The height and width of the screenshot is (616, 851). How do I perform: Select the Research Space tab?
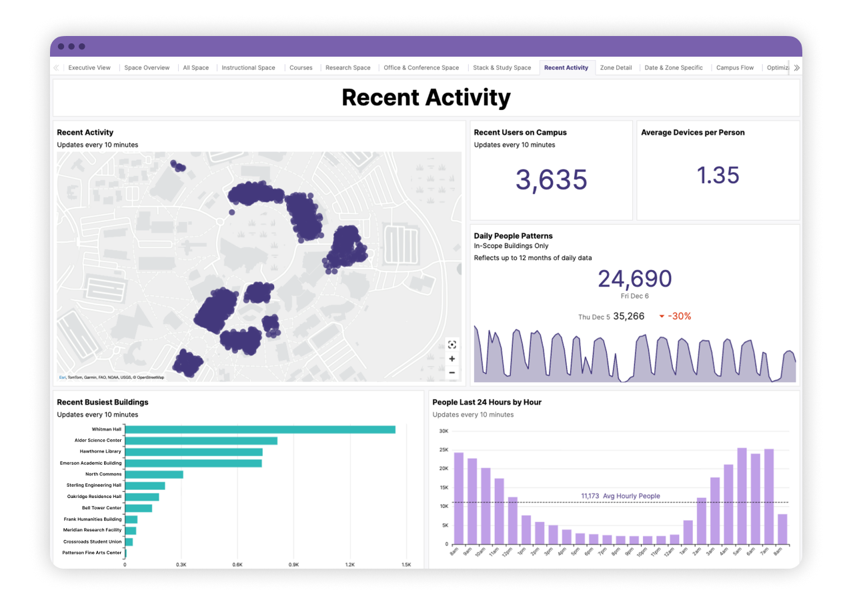347,67
